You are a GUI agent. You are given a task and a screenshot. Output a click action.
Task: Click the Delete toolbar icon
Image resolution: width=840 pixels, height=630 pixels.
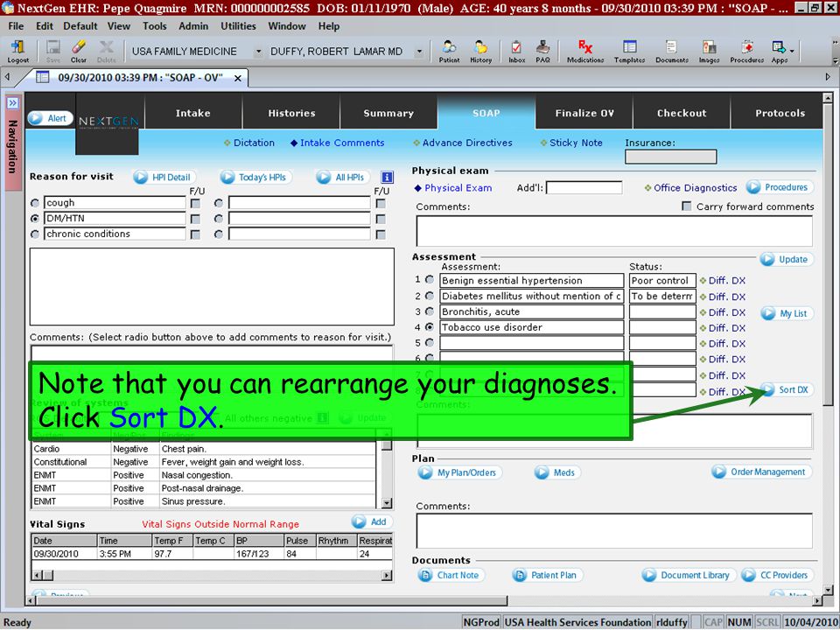[x=106, y=52]
